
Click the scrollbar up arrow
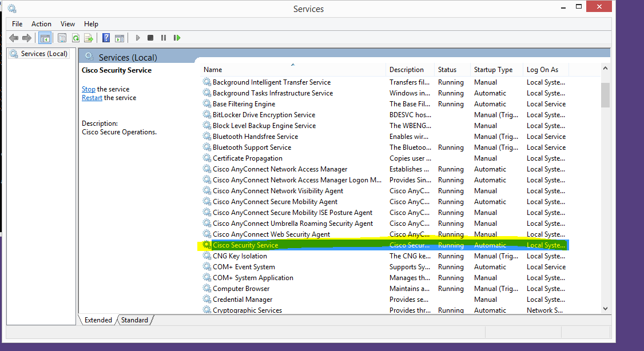coord(605,69)
